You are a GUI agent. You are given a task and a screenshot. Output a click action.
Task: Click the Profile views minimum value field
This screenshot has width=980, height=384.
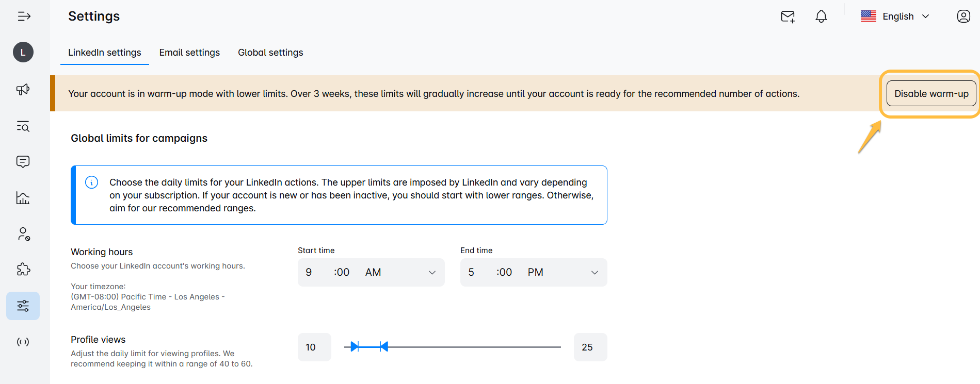pos(314,347)
